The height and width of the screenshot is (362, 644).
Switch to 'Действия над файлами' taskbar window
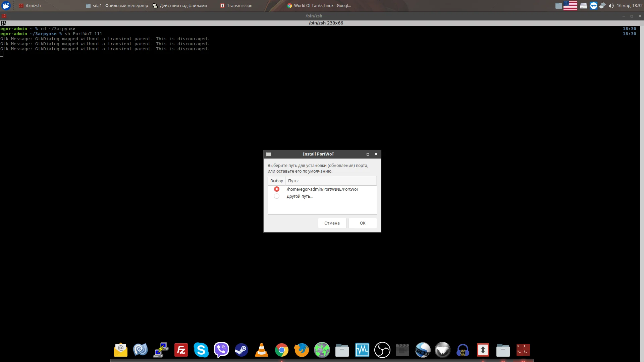[180, 6]
